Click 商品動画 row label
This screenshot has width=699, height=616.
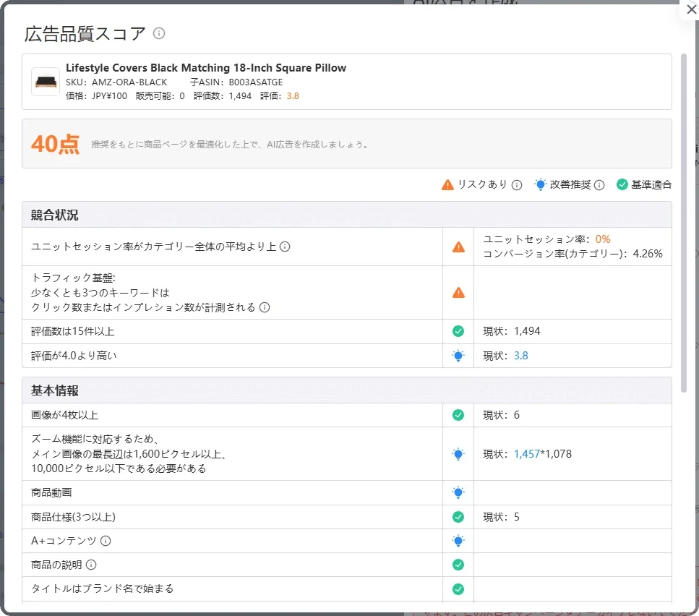(51, 492)
